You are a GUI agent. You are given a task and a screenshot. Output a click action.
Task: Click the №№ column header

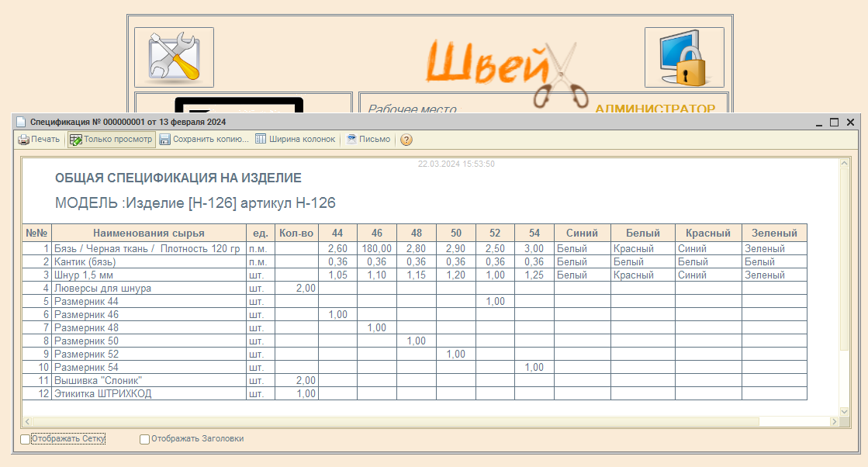[x=36, y=233]
